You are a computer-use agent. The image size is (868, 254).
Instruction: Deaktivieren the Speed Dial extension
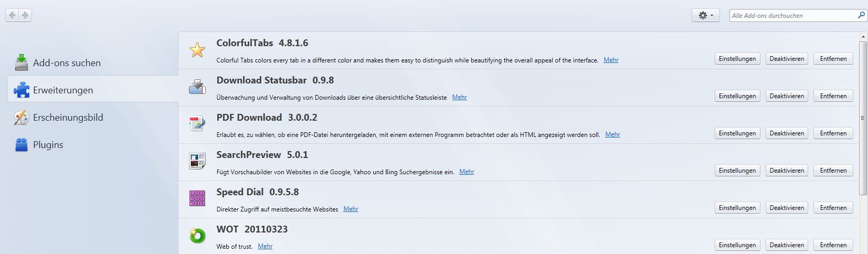pos(787,208)
